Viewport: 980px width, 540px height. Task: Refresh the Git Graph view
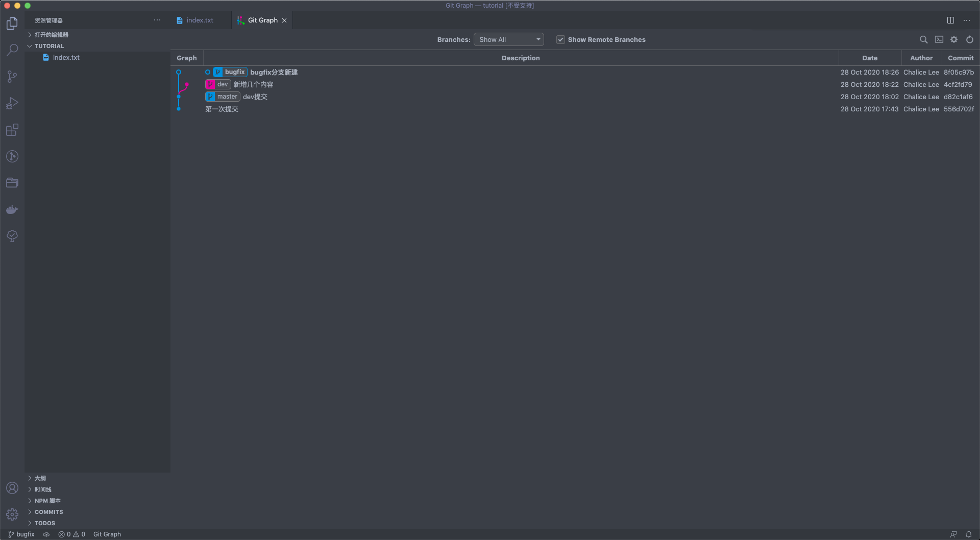pos(970,39)
